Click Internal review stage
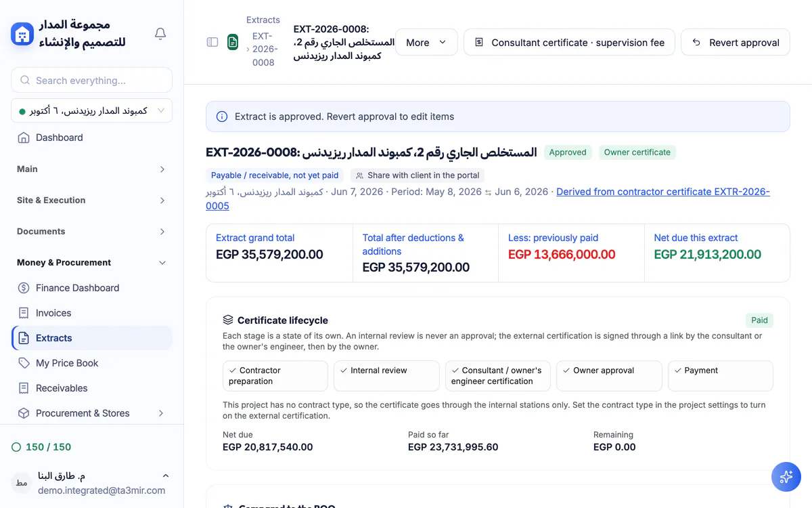812x508 pixels. pos(386,376)
